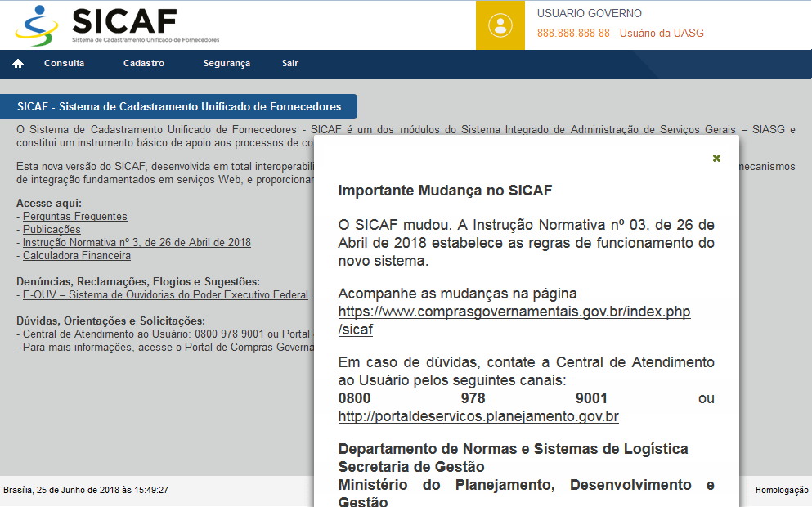Viewport: 812px width, 507px height.
Task: Close the Importante Mudança popup
Action: (x=716, y=158)
